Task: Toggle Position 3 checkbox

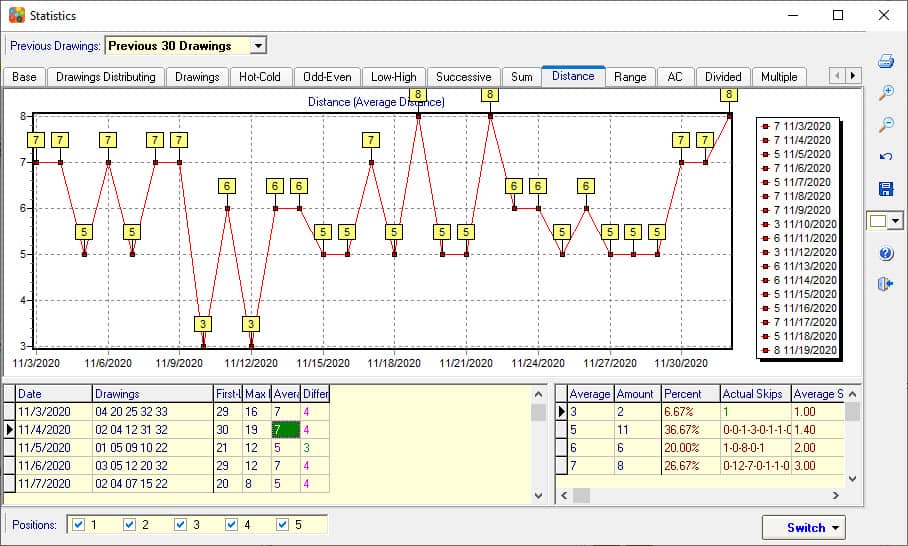Action: 180,525
